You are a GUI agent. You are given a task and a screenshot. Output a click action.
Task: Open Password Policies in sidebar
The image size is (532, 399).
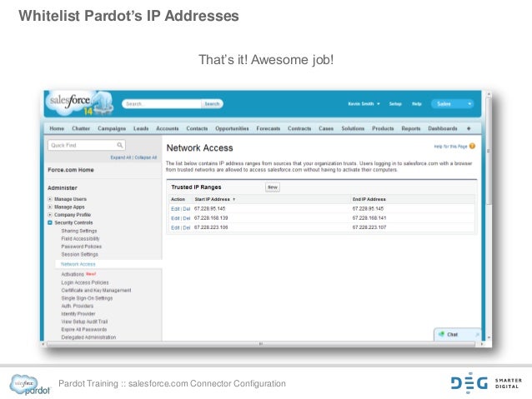click(82, 247)
